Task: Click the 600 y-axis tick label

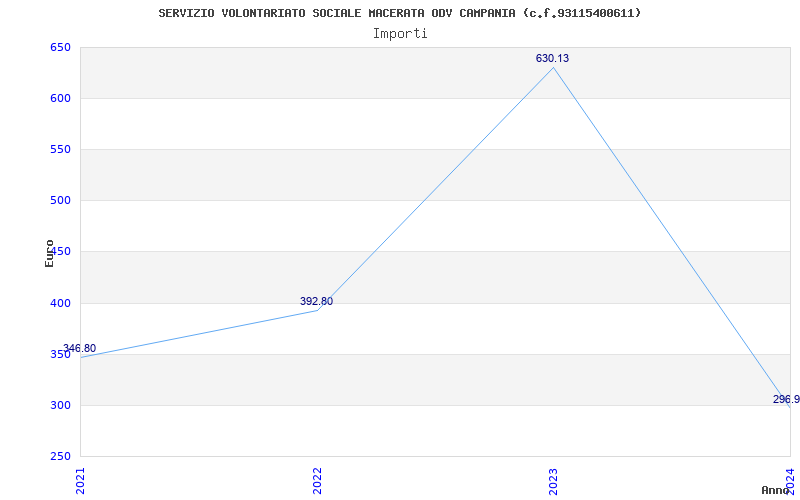Action: click(x=60, y=98)
